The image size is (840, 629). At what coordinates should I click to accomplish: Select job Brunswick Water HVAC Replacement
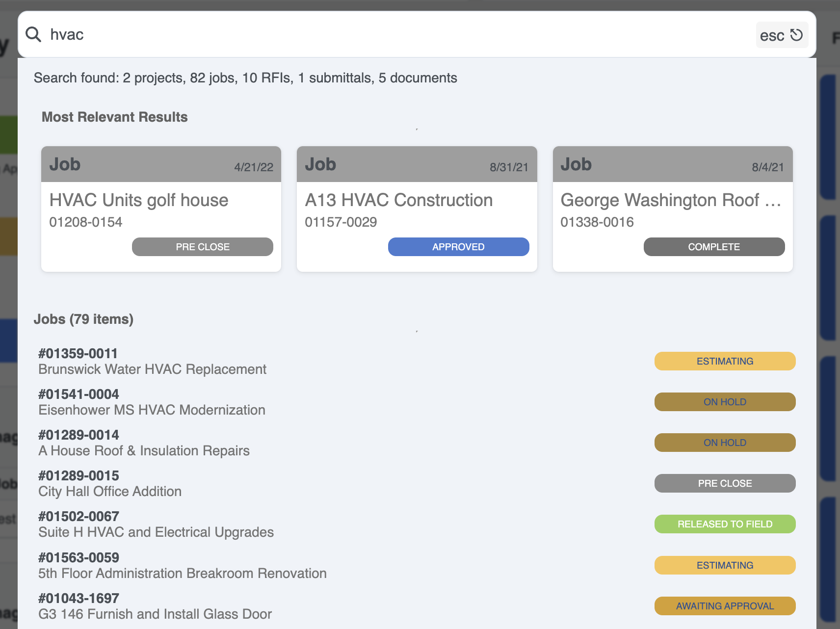click(x=152, y=369)
